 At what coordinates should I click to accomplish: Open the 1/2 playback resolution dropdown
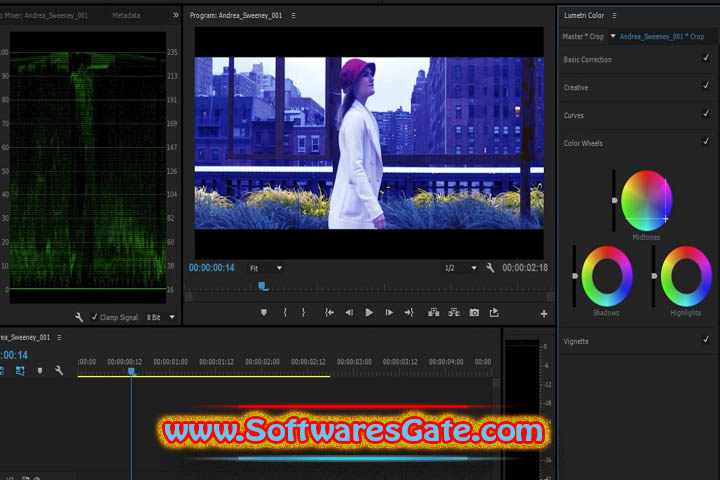[461, 268]
